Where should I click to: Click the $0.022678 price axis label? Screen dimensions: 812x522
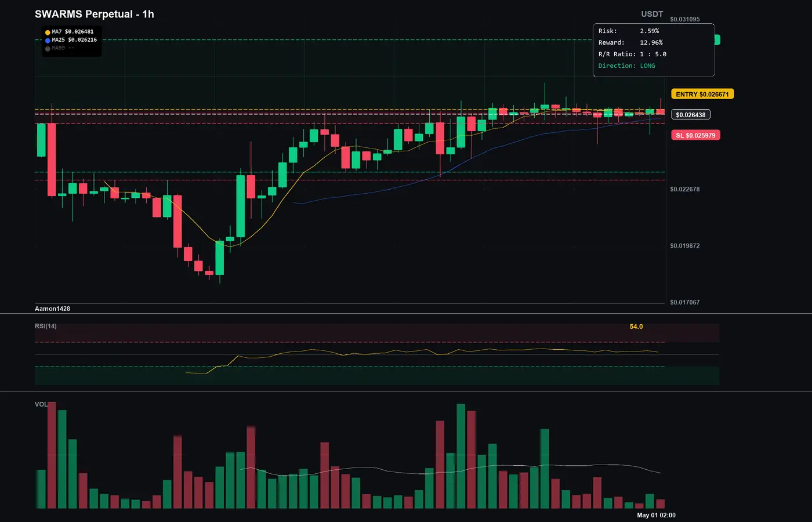coord(685,189)
